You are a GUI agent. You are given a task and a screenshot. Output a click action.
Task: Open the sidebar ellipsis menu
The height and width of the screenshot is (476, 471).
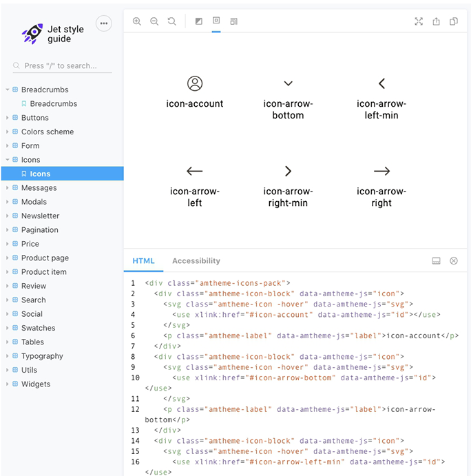point(104,23)
